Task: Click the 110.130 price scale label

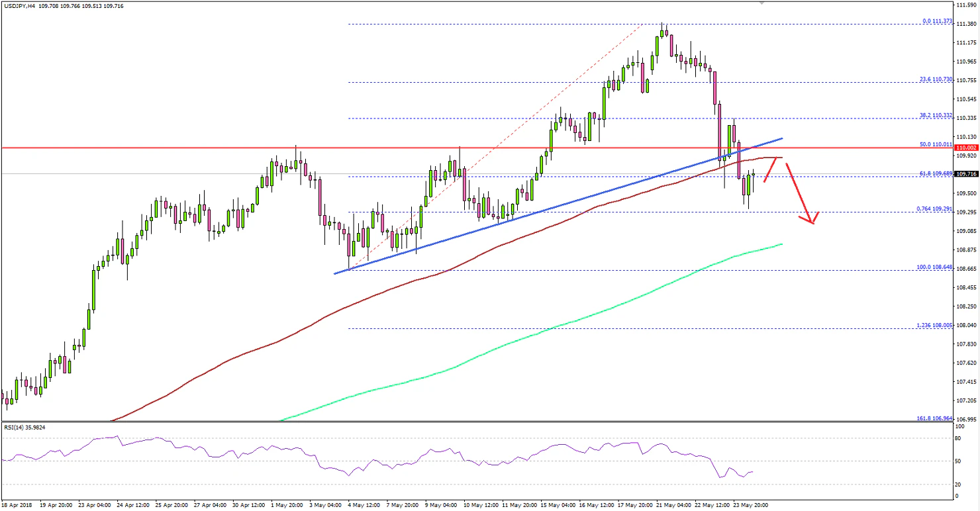Action: pyautogui.click(x=967, y=136)
